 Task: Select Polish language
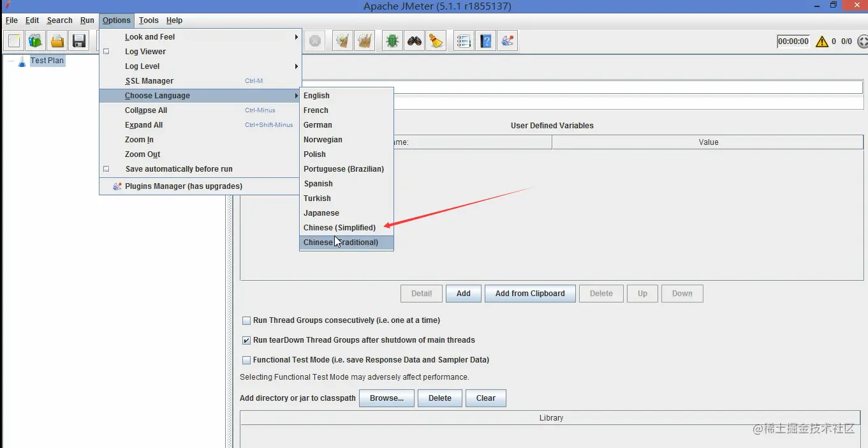[x=346, y=154]
